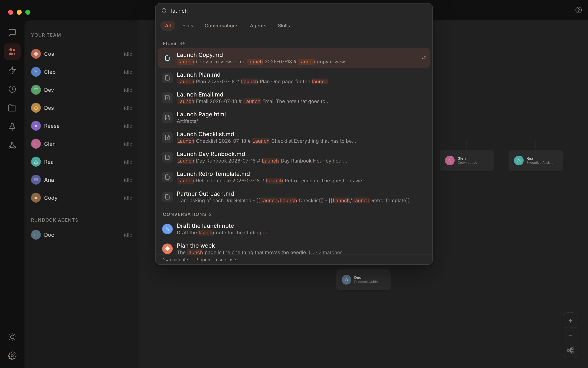This screenshot has width=588, height=368.
Task: Switch to the Agents filter tab
Action: [x=258, y=26]
